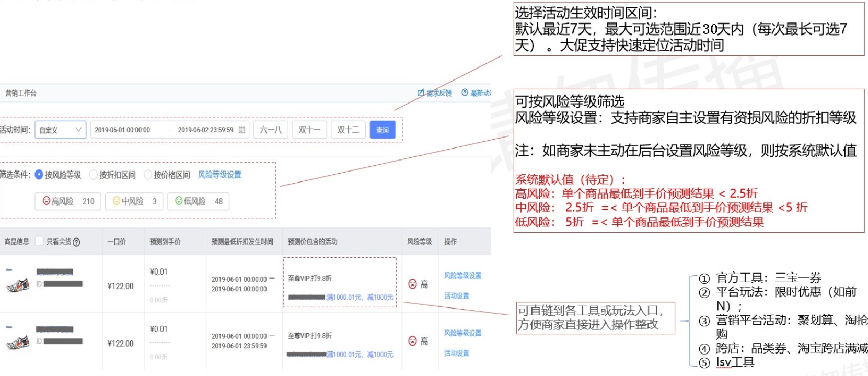The height and width of the screenshot is (376, 868).
Task: Open 活动设置 link in first product row
Action: 456,296
